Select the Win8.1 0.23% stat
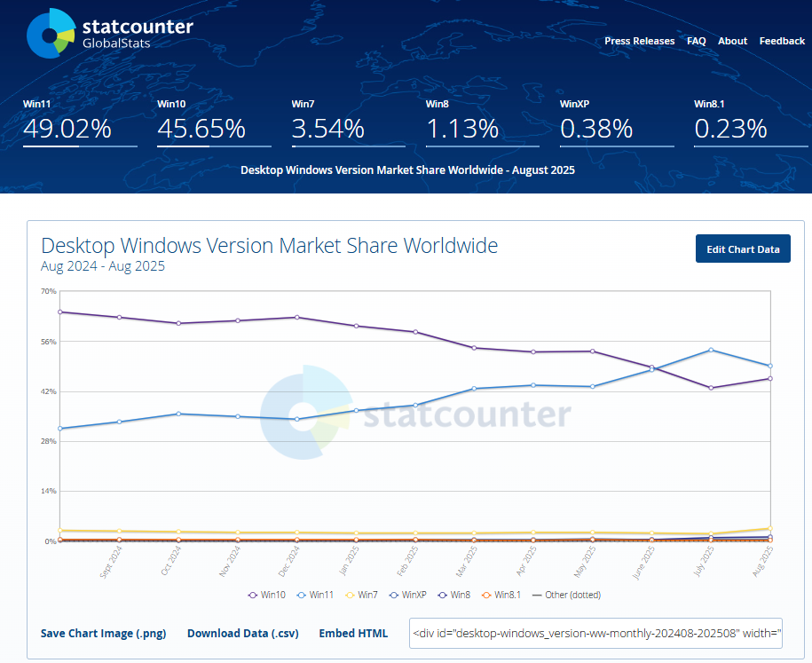 click(x=751, y=122)
